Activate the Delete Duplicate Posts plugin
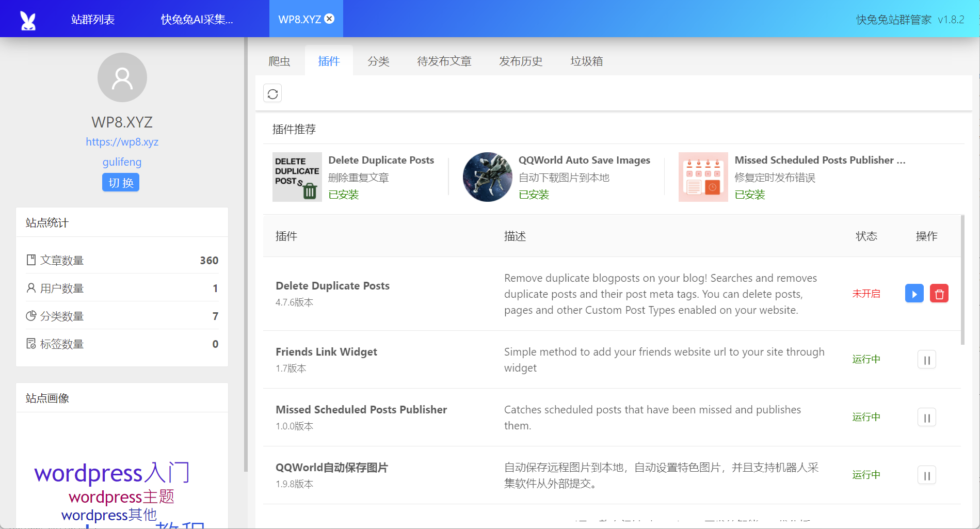Image resolution: width=980 pixels, height=529 pixels. coord(914,294)
